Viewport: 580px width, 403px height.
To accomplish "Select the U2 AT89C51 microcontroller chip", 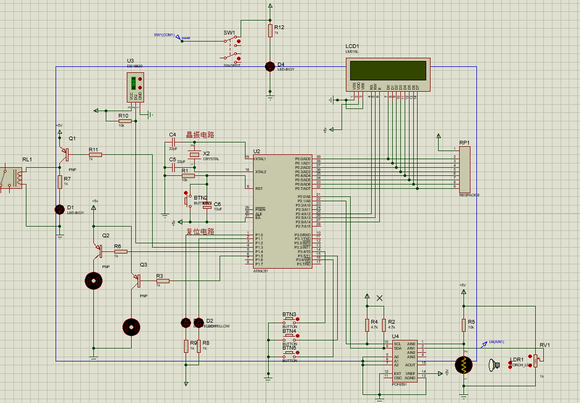I will [x=283, y=211].
